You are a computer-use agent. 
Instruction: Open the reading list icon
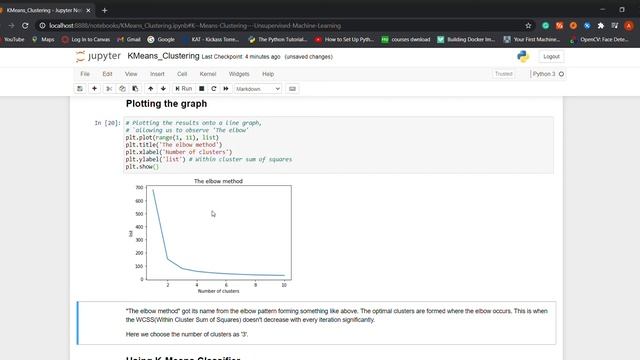[x=615, y=25]
